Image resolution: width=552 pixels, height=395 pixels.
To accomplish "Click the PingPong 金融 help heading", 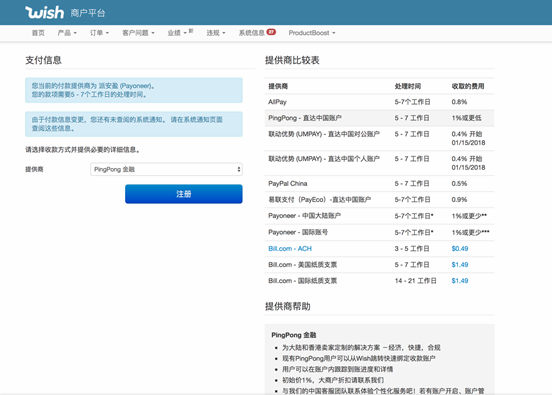I will pyautogui.click(x=294, y=335).
